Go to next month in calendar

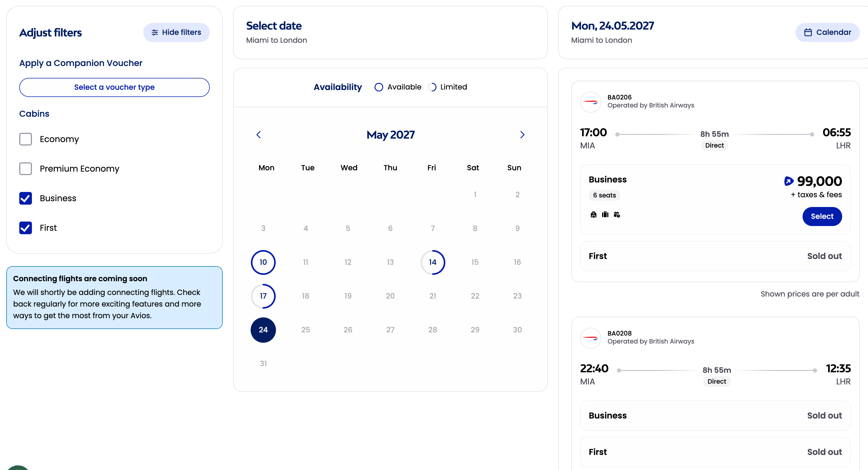coord(522,135)
